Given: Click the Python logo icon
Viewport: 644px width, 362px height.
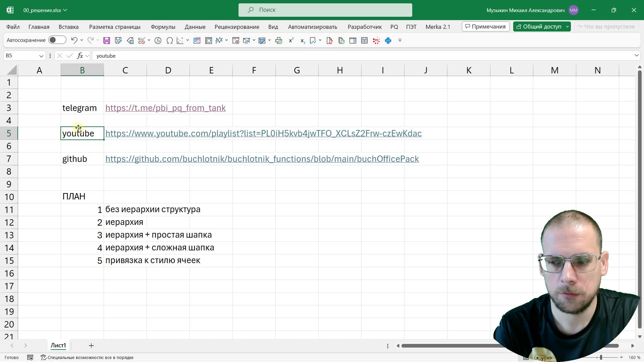Looking at the screenshot, I should [388, 41].
